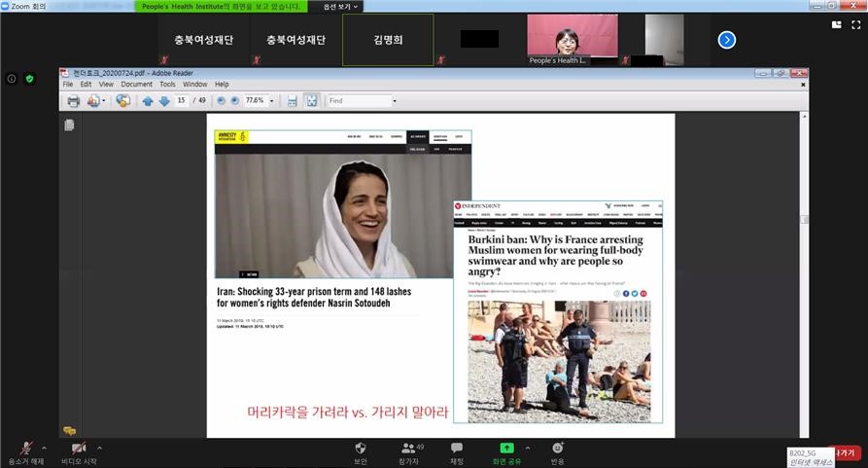Image resolution: width=868 pixels, height=468 pixels.
Task: Open the zoom percentage dropdown arrow
Action: (274, 101)
